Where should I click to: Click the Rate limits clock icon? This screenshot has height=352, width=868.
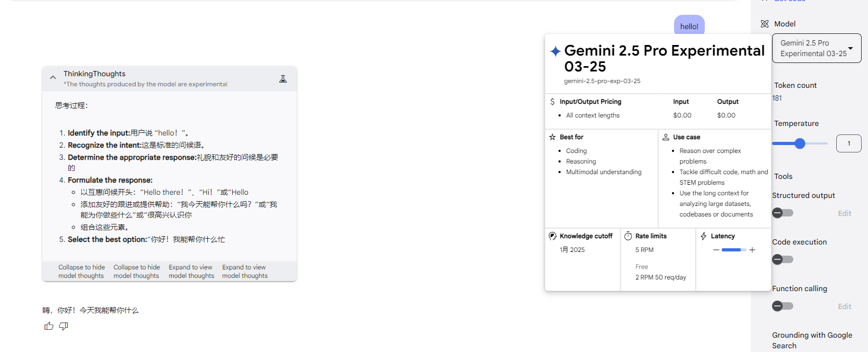(x=628, y=236)
